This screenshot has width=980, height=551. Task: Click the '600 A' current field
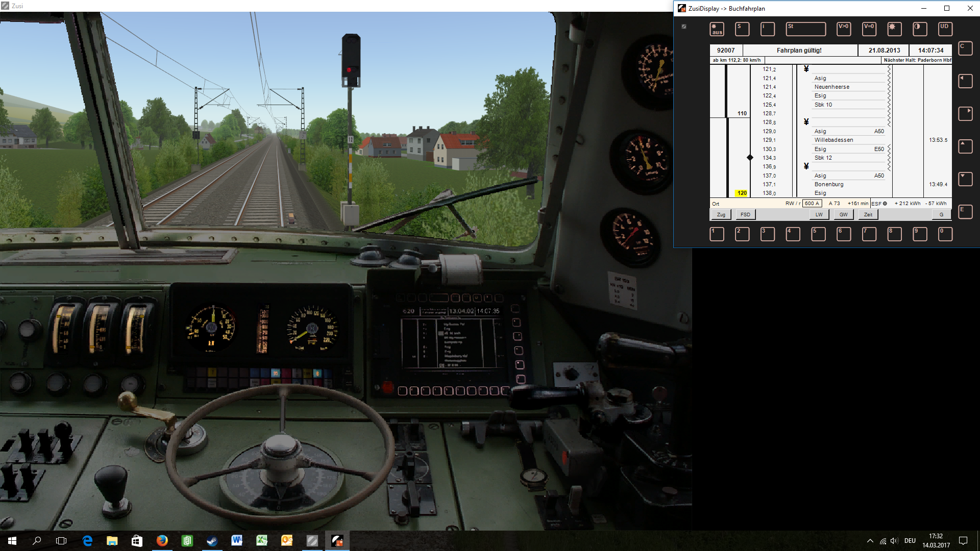coord(812,204)
